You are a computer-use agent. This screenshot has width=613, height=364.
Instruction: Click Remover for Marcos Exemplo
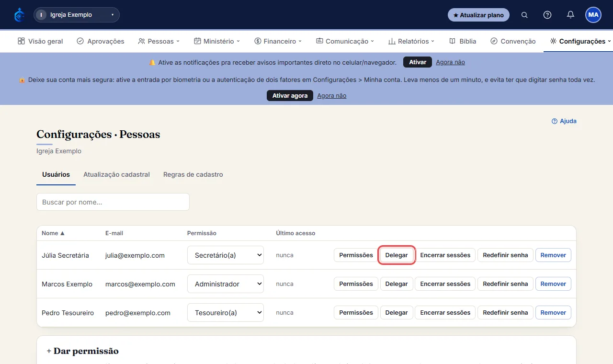553,284
